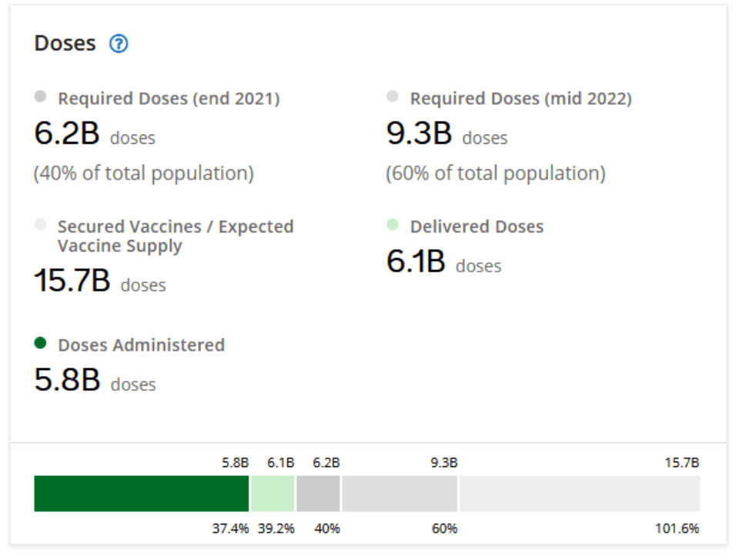
Task: Click the 9.3B bar segment
Action: pyautogui.click(x=400, y=493)
